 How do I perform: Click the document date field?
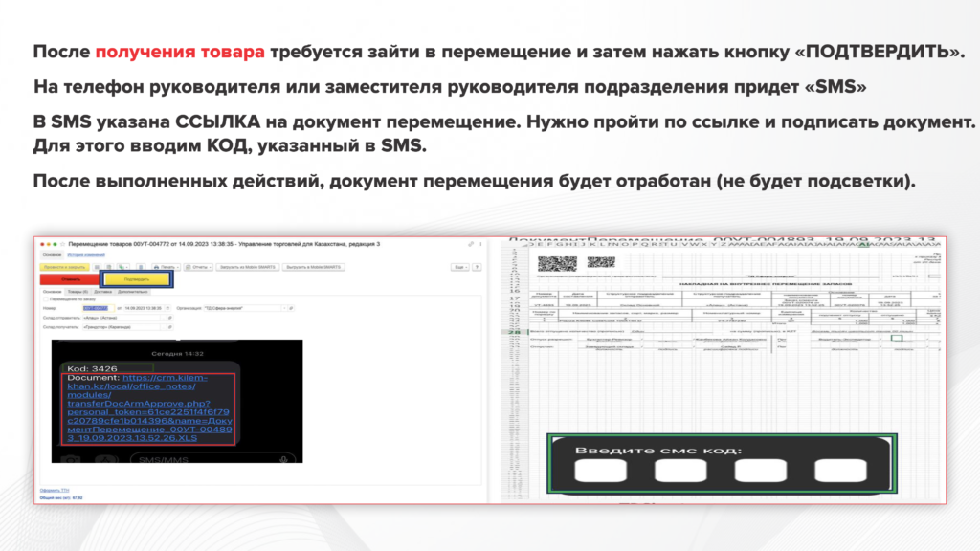click(x=144, y=308)
